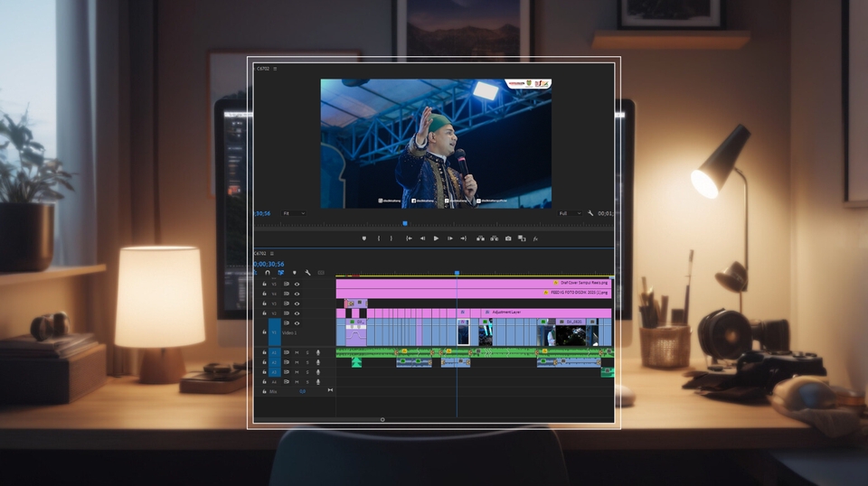Export frame with camera icon

coord(508,238)
